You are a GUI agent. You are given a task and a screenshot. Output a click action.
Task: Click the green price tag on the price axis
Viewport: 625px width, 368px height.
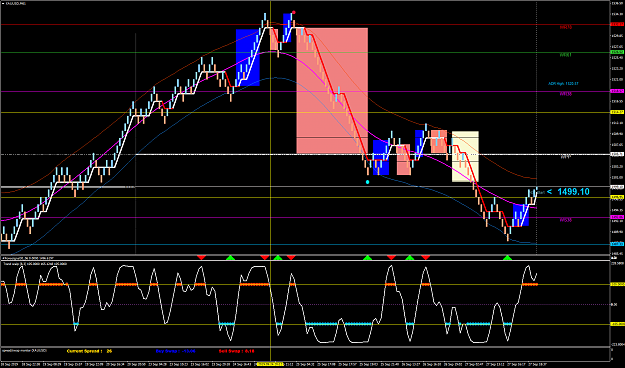pos(617,52)
